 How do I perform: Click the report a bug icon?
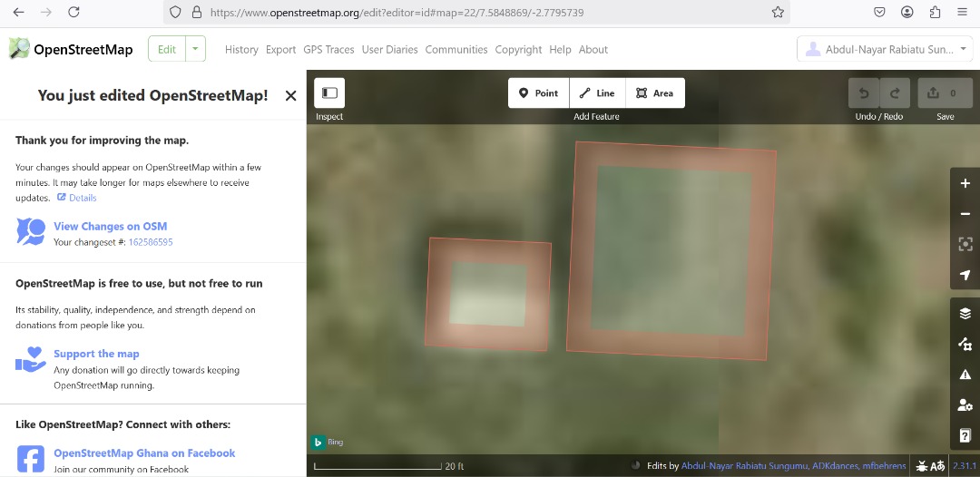[x=922, y=466]
